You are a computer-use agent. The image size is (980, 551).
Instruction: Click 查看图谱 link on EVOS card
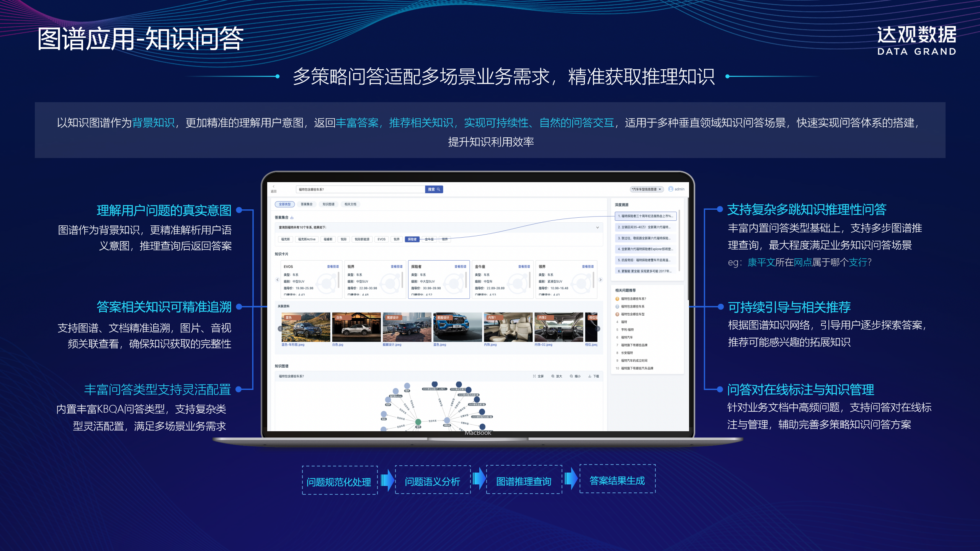(333, 267)
